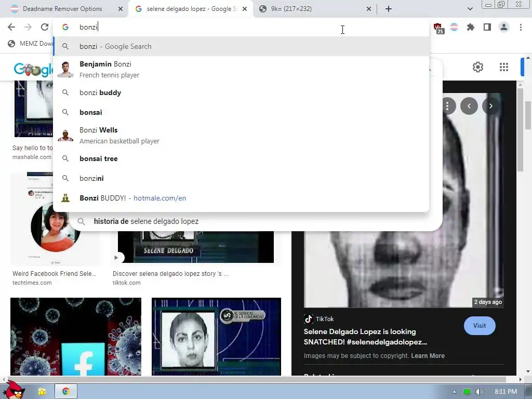The height and width of the screenshot is (399, 532).
Task: Open a new tab with plus button
Action: [389, 9]
